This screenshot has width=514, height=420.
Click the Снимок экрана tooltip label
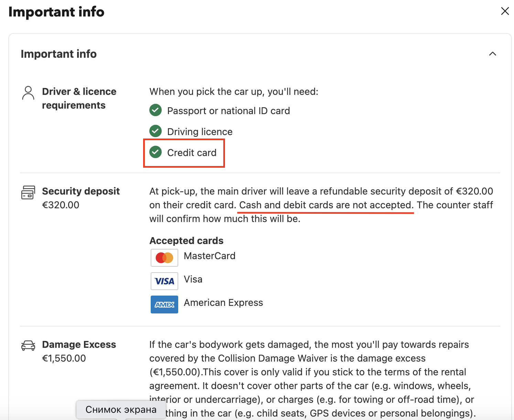(121, 409)
